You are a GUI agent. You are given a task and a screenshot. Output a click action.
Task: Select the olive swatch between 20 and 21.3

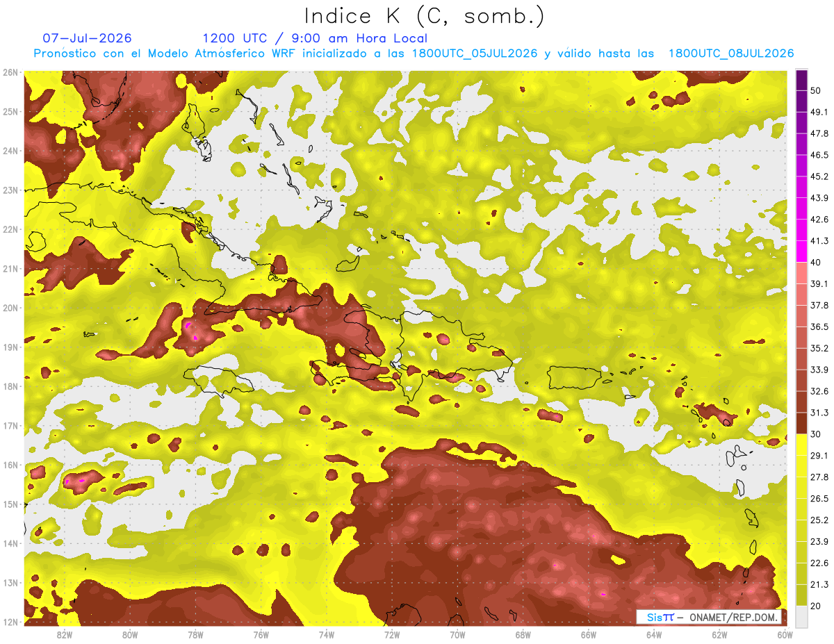click(x=801, y=595)
